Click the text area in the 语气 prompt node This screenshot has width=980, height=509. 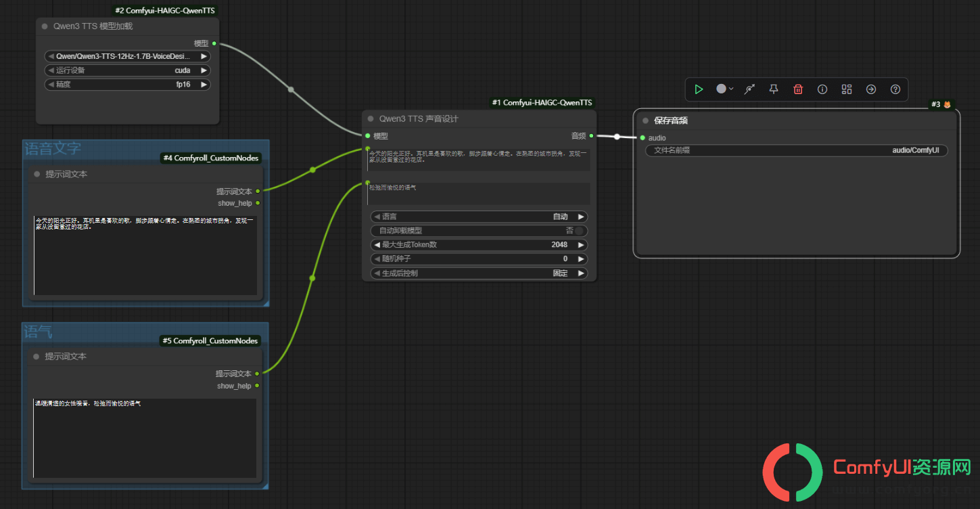pyautogui.click(x=145, y=438)
